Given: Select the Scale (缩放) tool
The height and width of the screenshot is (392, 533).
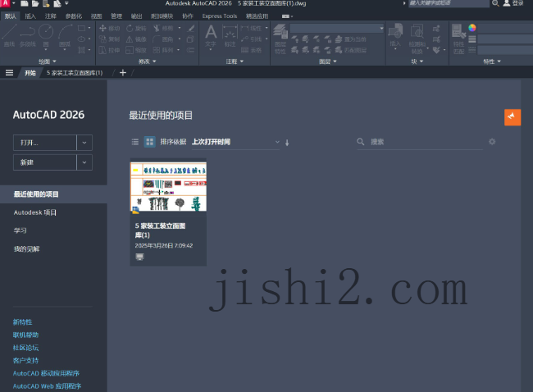Looking at the screenshot, I should pyautogui.click(x=136, y=50).
